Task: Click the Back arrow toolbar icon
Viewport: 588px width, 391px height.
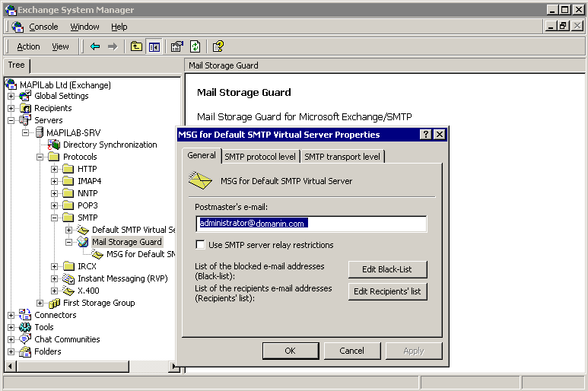Action: pos(95,46)
